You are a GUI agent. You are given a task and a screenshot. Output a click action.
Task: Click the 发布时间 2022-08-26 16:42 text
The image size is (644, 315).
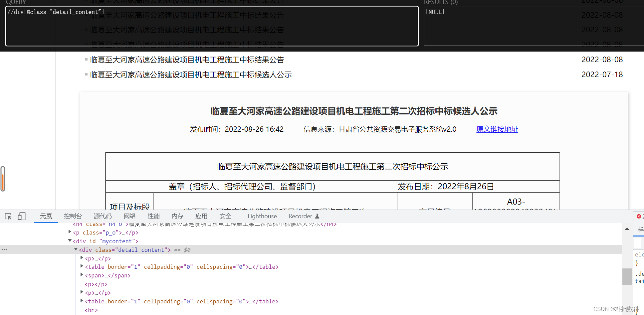click(x=237, y=129)
